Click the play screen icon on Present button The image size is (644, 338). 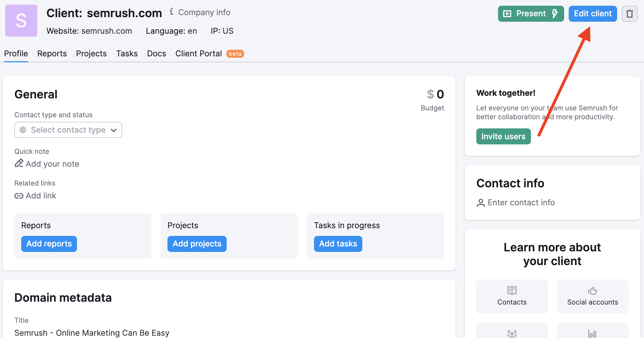click(507, 14)
